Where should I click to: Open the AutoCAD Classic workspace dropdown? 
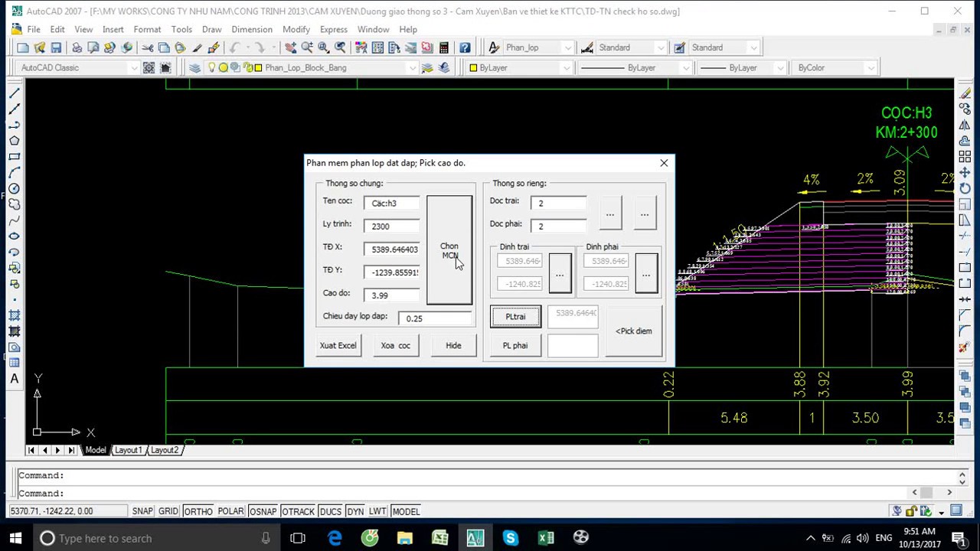pos(134,67)
